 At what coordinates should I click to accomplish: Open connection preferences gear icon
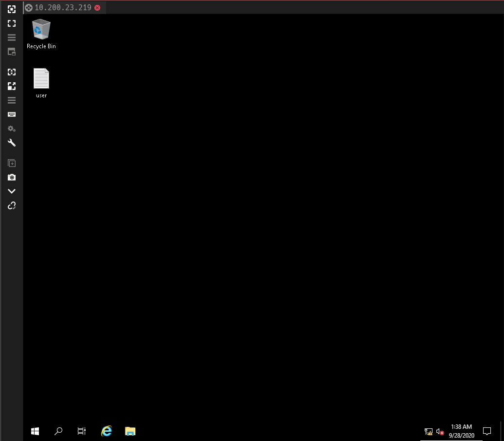coord(12,129)
